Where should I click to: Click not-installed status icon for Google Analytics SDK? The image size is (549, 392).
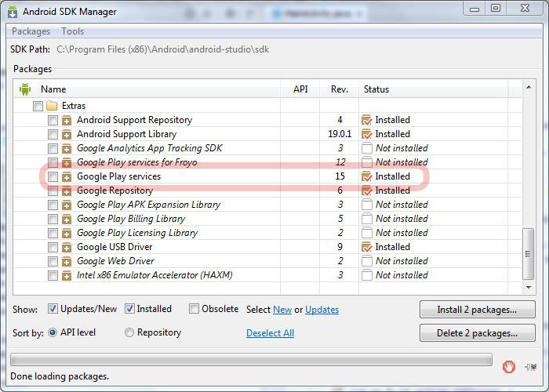366,148
